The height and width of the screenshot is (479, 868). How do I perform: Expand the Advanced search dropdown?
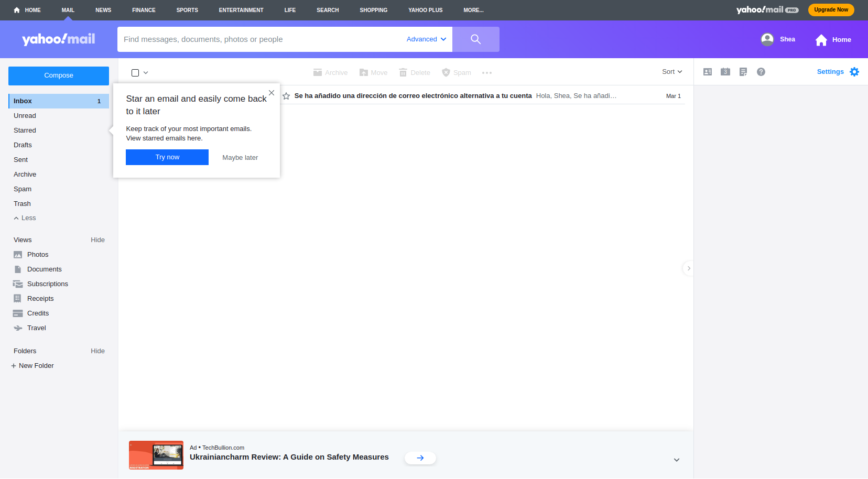tap(426, 39)
